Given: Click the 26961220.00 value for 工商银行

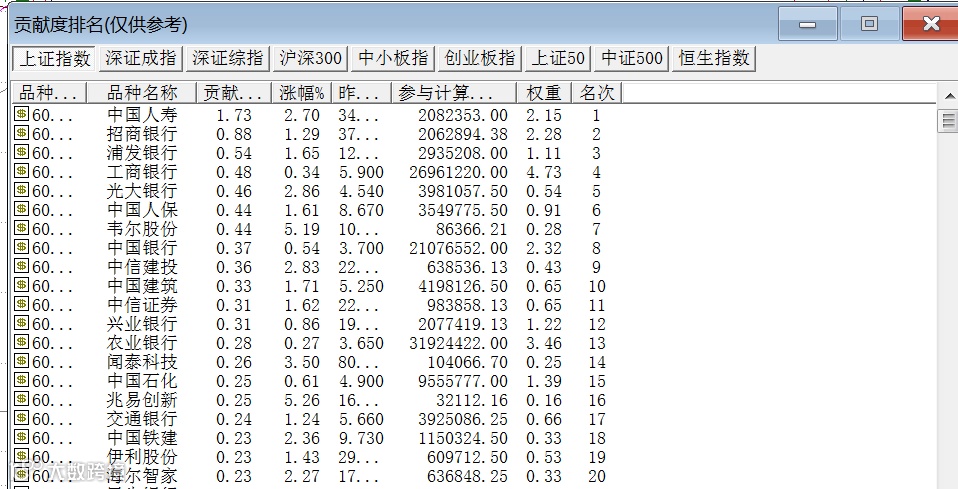Looking at the screenshot, I should [x=458, y=172].
